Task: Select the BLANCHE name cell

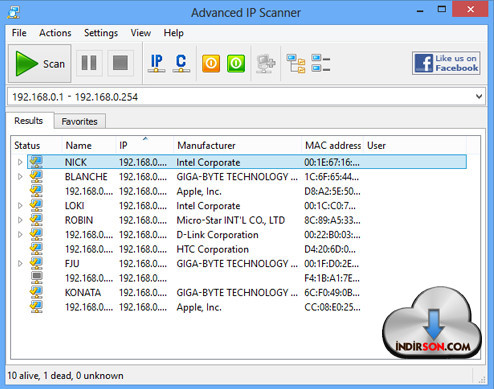Action: (86, 177)
